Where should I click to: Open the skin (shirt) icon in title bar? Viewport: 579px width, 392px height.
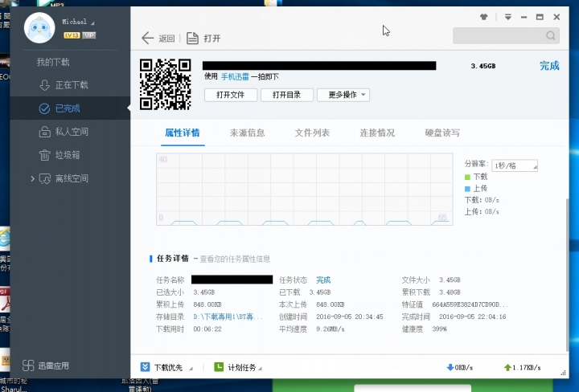tap(483, 16)
